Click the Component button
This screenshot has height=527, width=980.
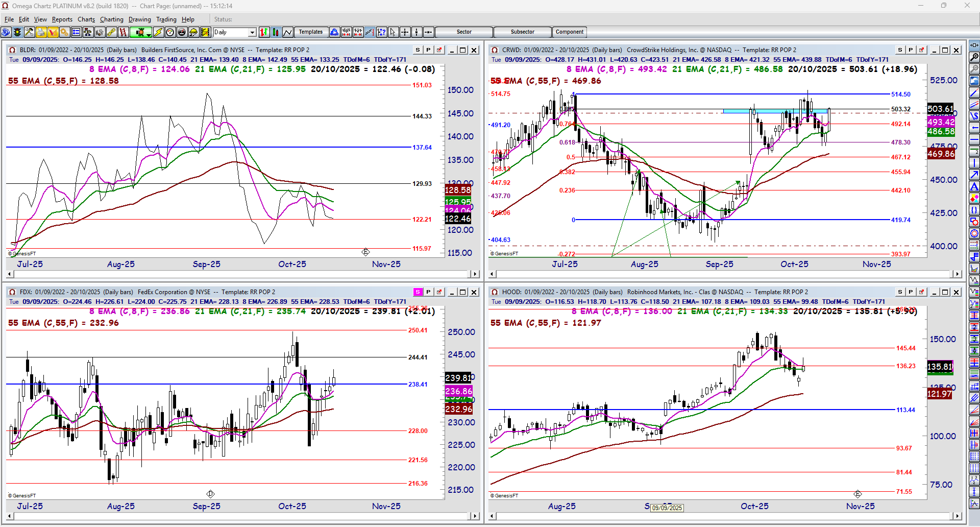(x=570, y=32)
